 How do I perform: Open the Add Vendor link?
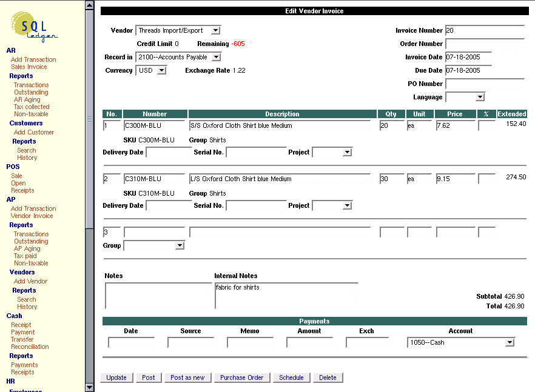click(x=31, y=281)
